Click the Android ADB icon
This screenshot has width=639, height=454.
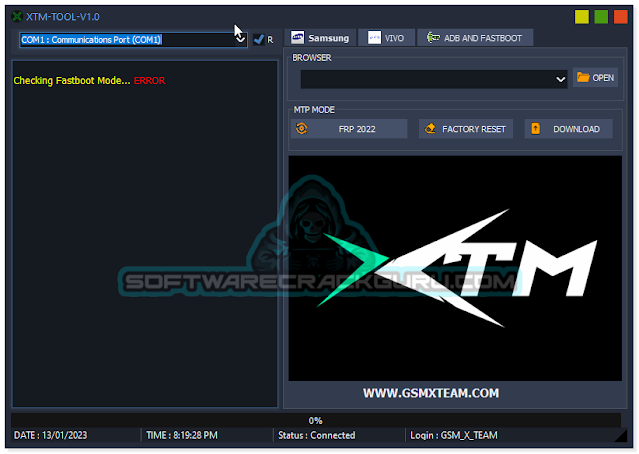(x=433, y=37)
